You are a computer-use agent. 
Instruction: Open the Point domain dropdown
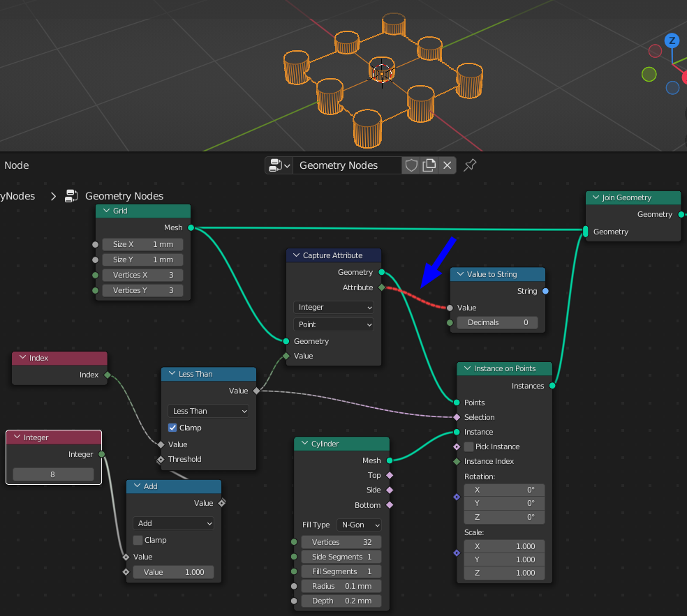[x=334, y=324]
